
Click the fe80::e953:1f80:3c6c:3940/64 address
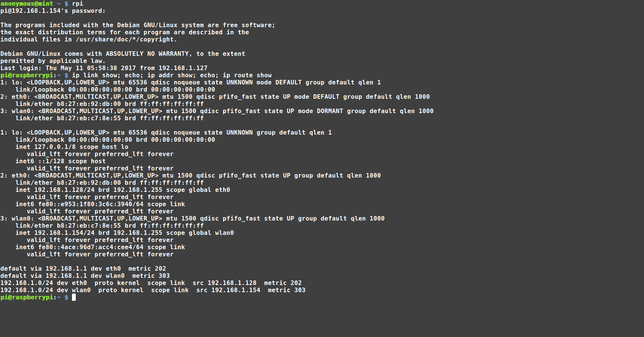click(x=90, y=204)
